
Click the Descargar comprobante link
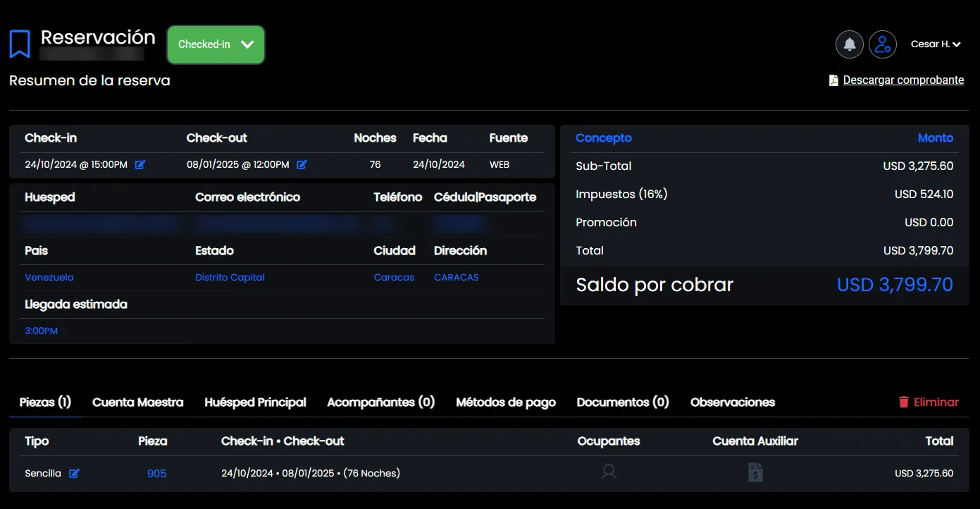click(903, 80)
